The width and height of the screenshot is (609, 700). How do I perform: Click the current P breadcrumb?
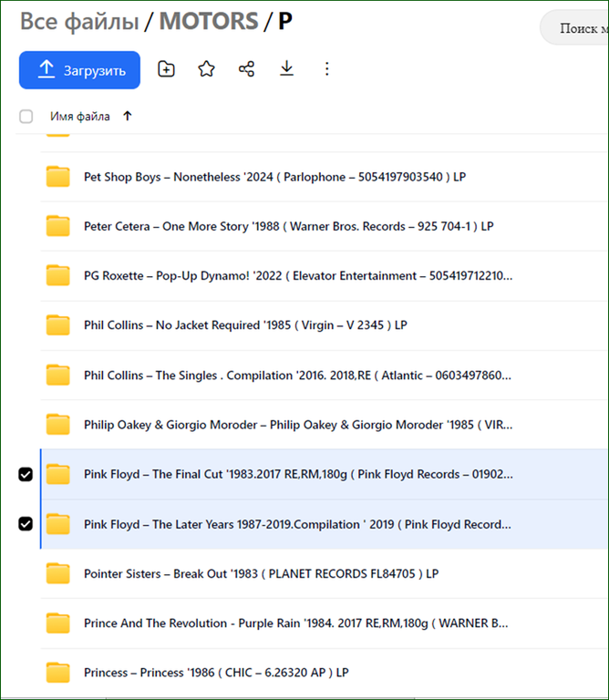(285, 21)
